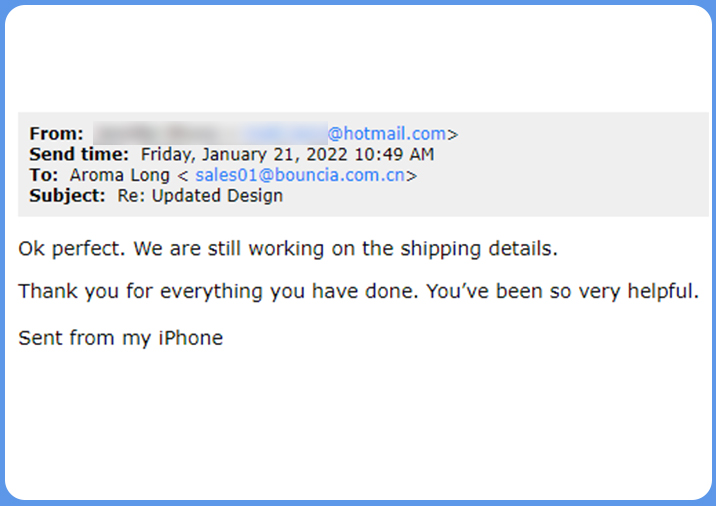
Task: Click the "From:" header label
Action: point(56,134)
